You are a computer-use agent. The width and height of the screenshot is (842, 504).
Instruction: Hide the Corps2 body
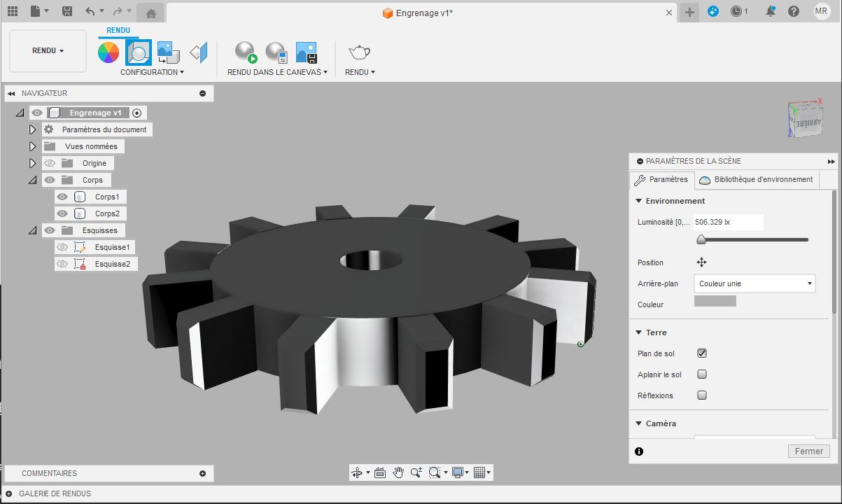click(62, 213)
